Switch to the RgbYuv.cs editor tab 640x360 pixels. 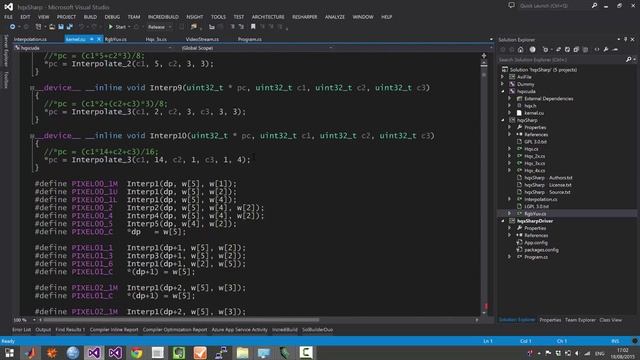pos(116,40)
